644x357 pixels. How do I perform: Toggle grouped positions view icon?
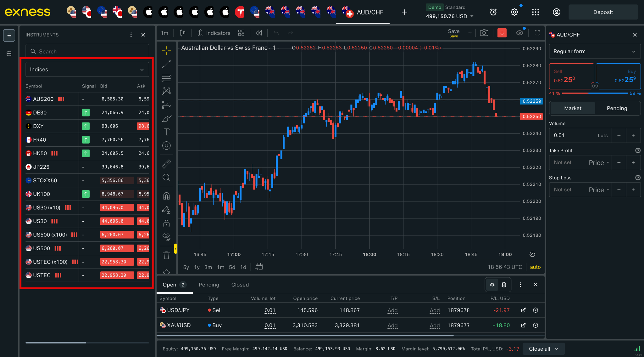(x=492, y=285)
